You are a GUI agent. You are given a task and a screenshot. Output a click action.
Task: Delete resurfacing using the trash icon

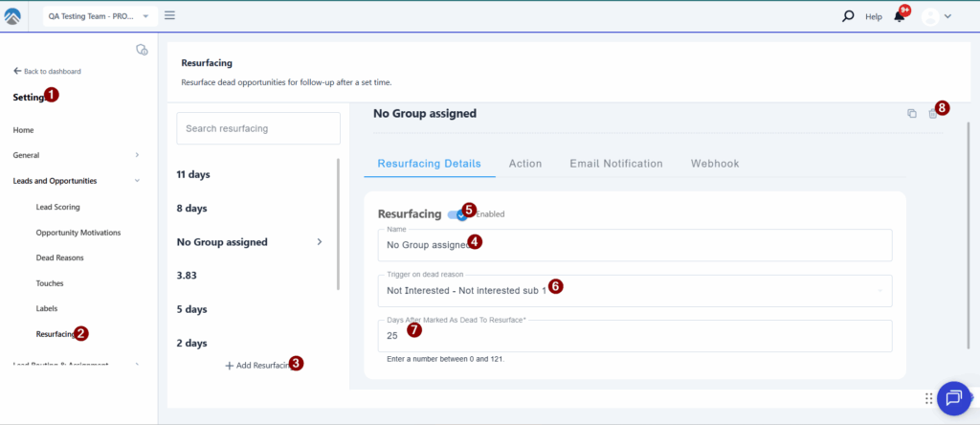[x=932, y=114]
